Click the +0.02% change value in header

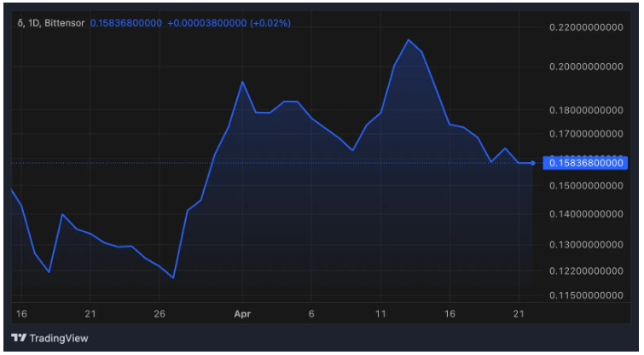(270, 23)
